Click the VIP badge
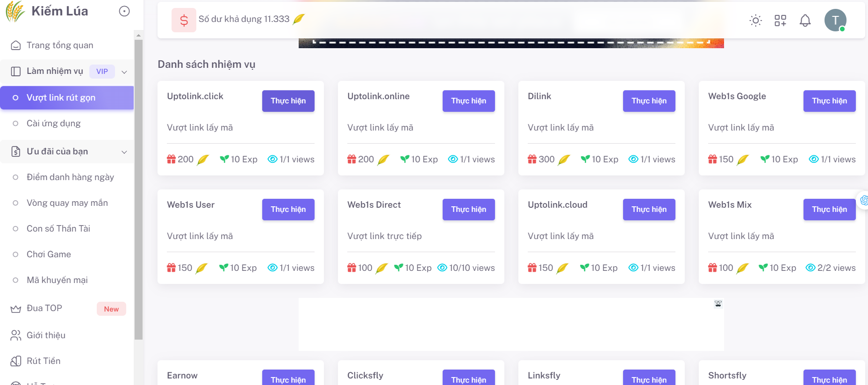 point(102,71)
